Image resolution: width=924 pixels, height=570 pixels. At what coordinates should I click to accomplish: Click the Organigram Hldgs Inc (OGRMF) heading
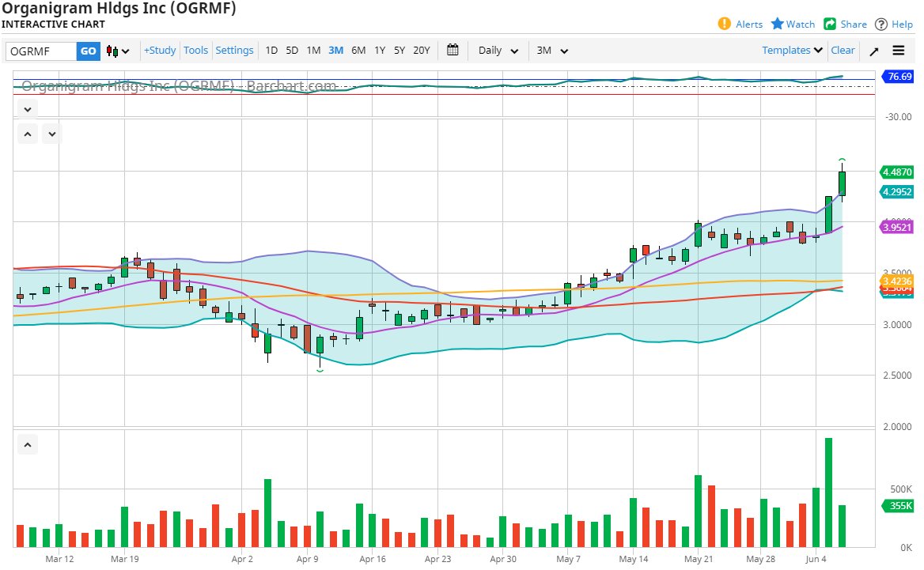(119, 9)
